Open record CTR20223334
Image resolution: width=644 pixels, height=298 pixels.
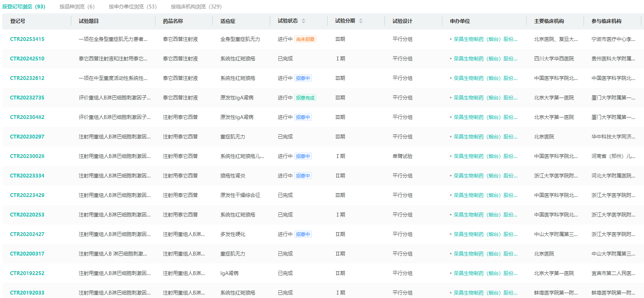(x=27, y=176)
